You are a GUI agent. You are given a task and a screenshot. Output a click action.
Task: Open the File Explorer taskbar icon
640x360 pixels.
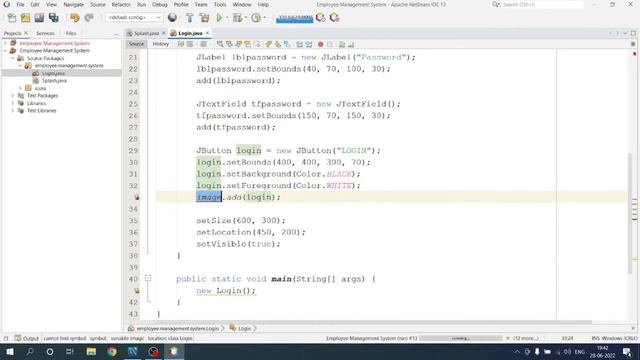[91, 351]
